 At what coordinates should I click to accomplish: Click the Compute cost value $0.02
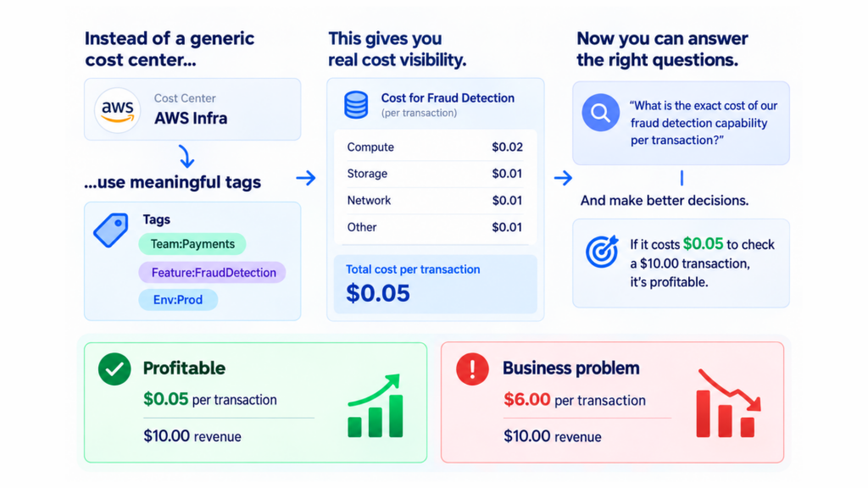point(507,147)
